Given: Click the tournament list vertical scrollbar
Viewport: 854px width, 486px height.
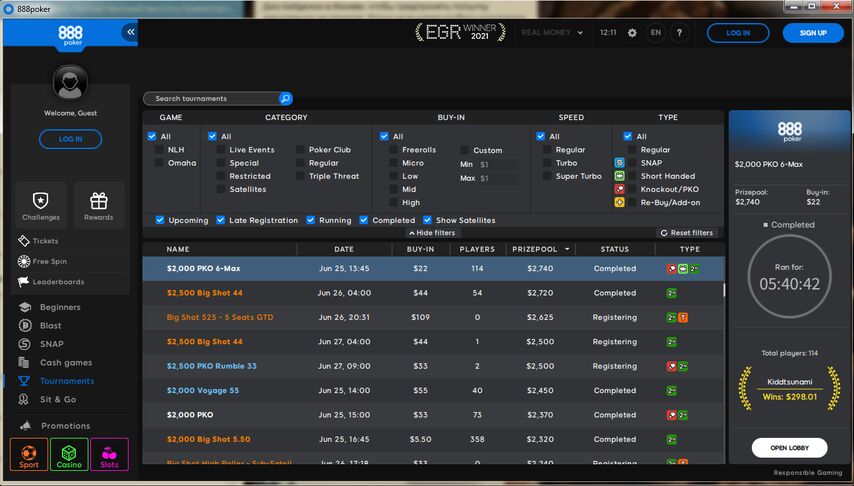Looking at the screenshot, I should [724, 292].
